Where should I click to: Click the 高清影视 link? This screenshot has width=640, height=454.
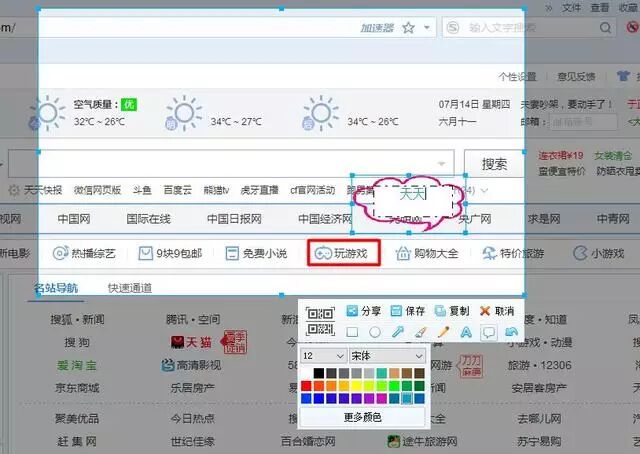tap(191, 365)
